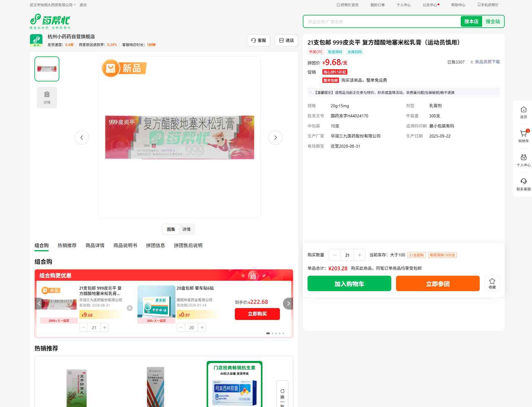Switch to 商品说明书 tab
This screenshot has height=407, width=532.
pos(125,245)
